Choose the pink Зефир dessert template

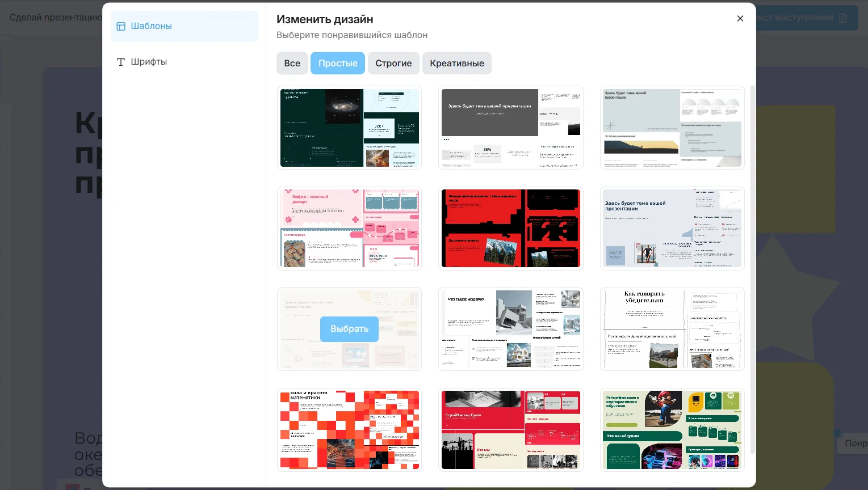click(349, 229)
